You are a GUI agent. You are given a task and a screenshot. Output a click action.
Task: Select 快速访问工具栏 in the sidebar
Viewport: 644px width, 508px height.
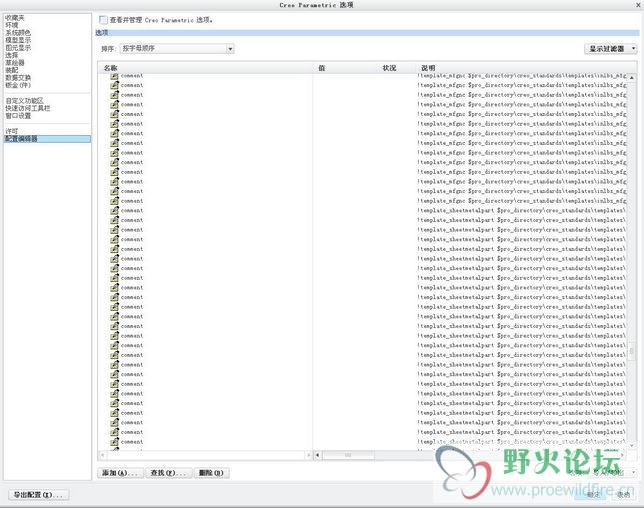[28, 108]
